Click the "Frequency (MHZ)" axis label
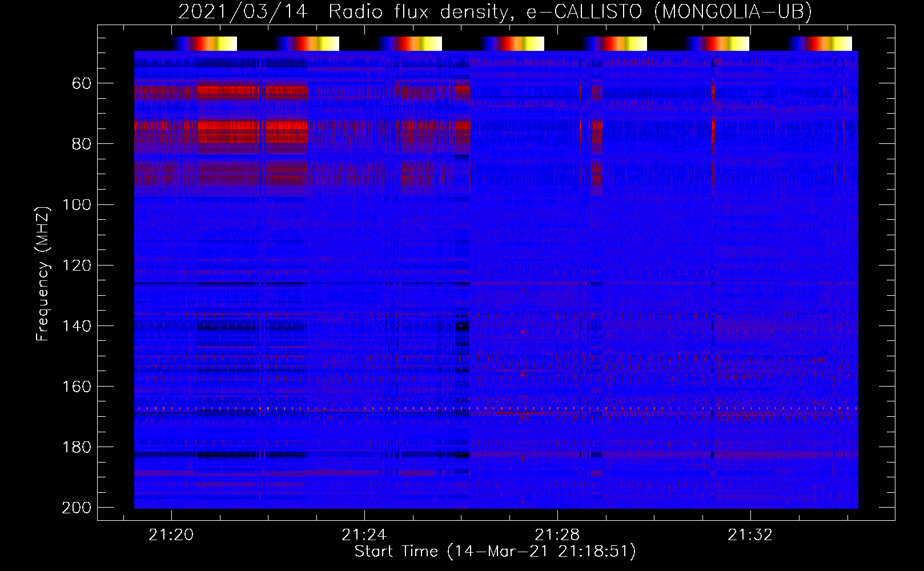924x571 pixels. 43,274
